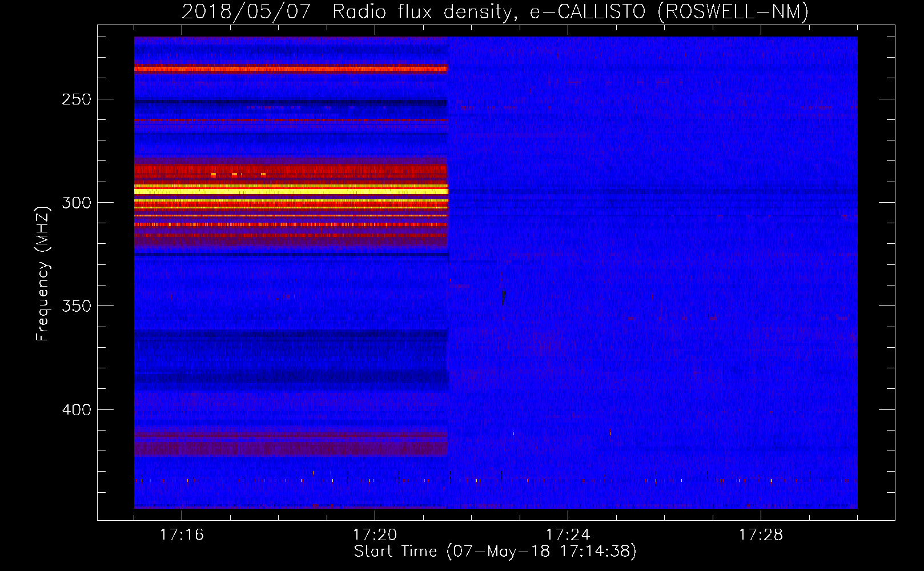Click the 17:16 time tick label
924x571 pixels.
(x=182, y=534)
